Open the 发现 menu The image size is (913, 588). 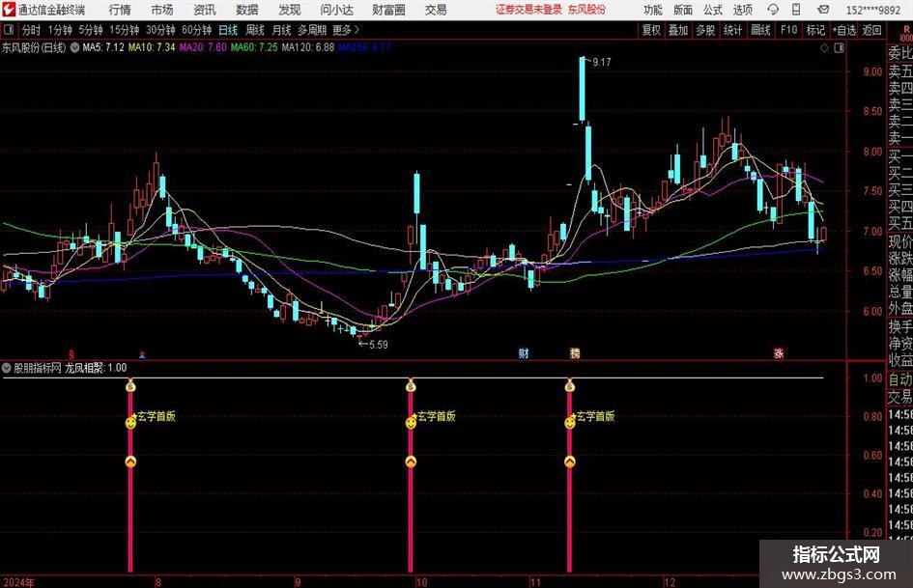tap(290, 10)
